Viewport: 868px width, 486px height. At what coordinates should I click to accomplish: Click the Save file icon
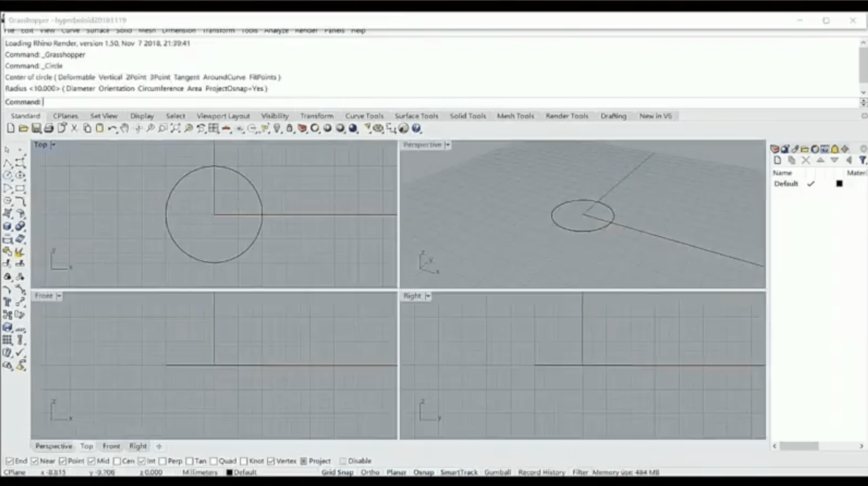point(36,128)
